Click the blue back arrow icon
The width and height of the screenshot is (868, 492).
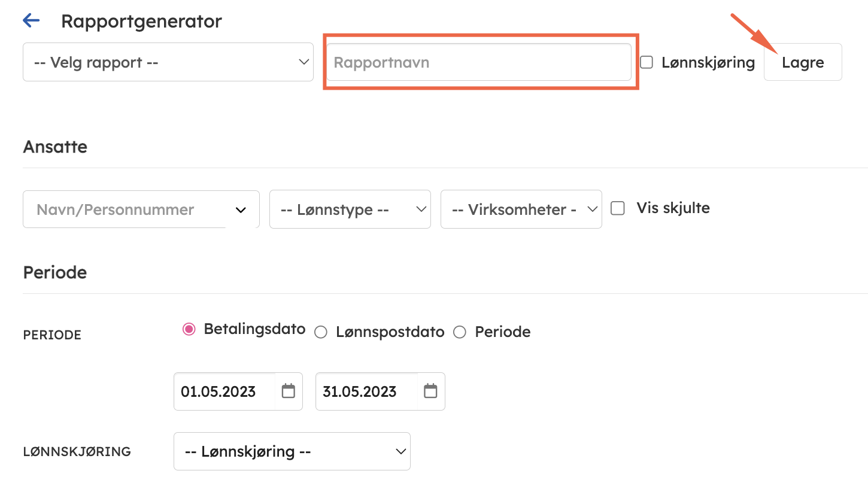(31, 21)
